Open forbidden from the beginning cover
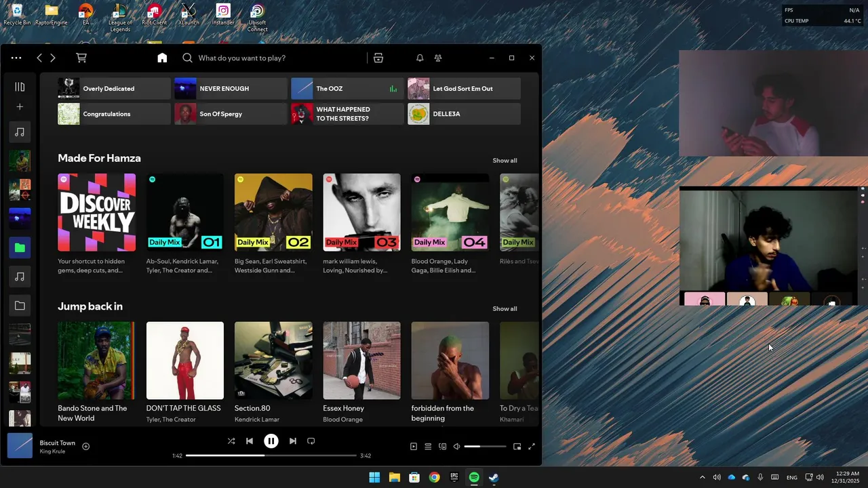The image size is (868, 488). tap(450, 361)
